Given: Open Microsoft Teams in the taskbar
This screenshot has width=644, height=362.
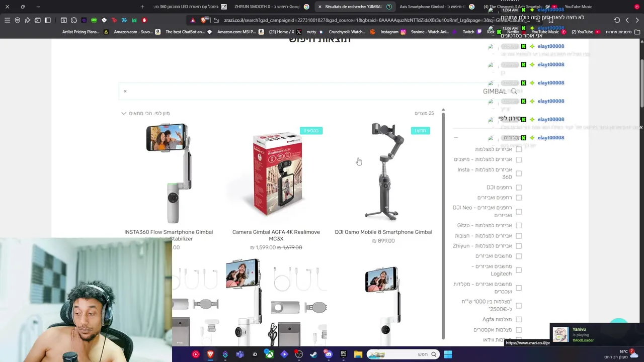Looking at the screenshot, I should (x=239, y=354).
